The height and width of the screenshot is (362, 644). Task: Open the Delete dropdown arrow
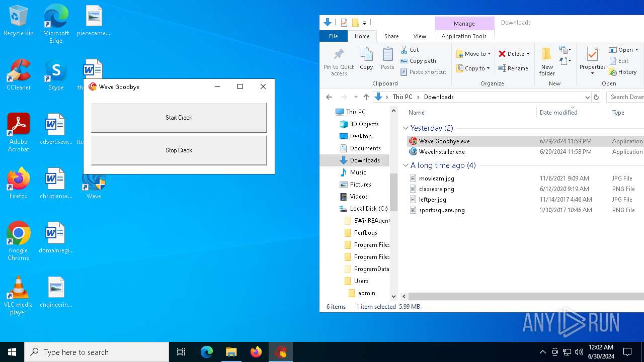528,54
